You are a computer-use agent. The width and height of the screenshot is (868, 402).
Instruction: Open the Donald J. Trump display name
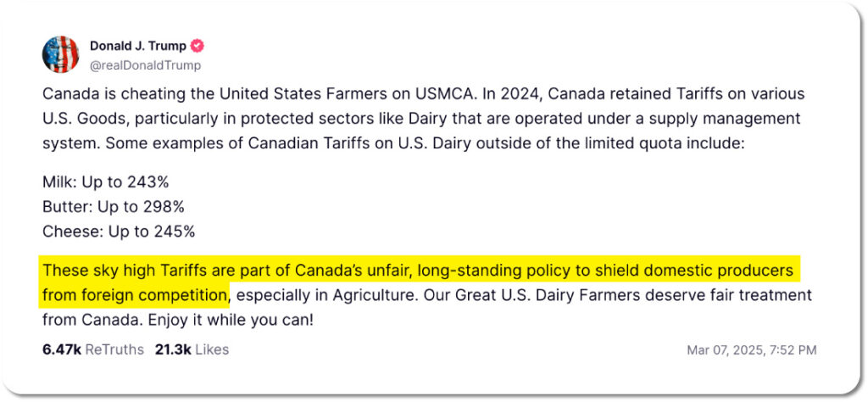[x=138, y=46]
